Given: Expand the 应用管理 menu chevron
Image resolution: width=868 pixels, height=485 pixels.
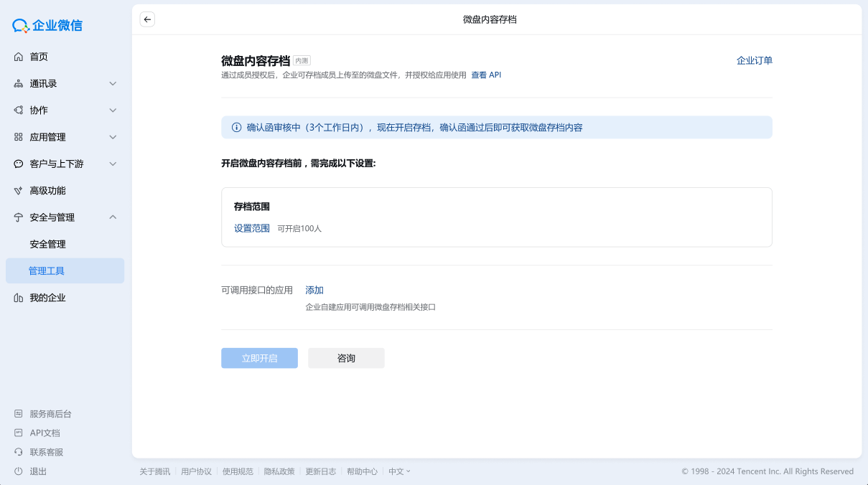Looking at the screenshot, I should (x=113, y=136).
